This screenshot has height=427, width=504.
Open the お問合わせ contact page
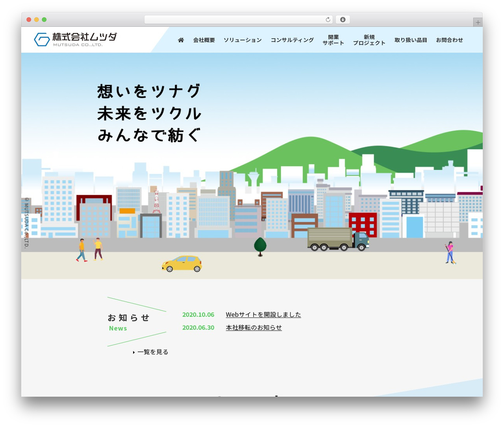tap(449, 40)
